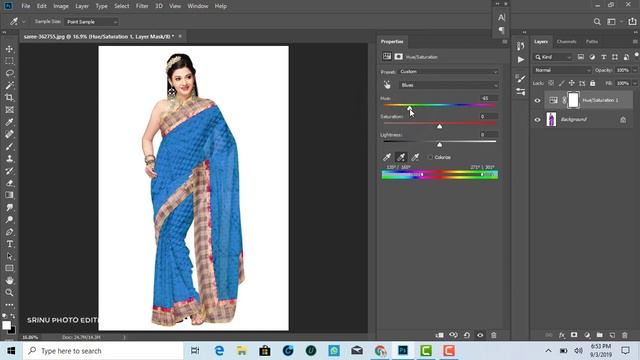Select the Healing Brush tool
The image size is (640, 360).
(9, 134)
